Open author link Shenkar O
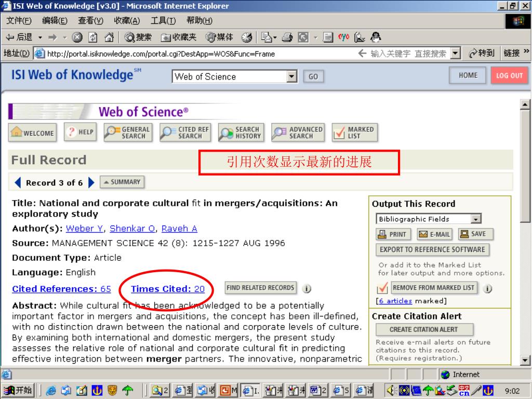532x399 pixels. [x=132, y=229]
